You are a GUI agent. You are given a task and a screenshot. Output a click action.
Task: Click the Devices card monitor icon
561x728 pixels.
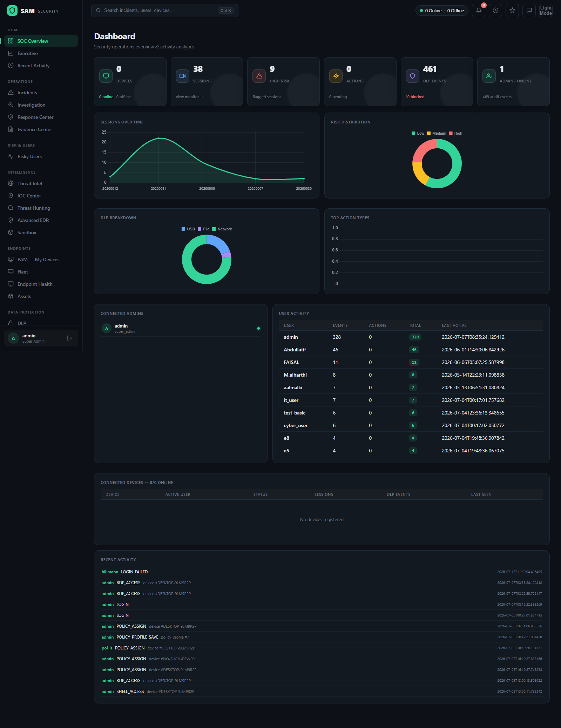[x=106, y=76]
